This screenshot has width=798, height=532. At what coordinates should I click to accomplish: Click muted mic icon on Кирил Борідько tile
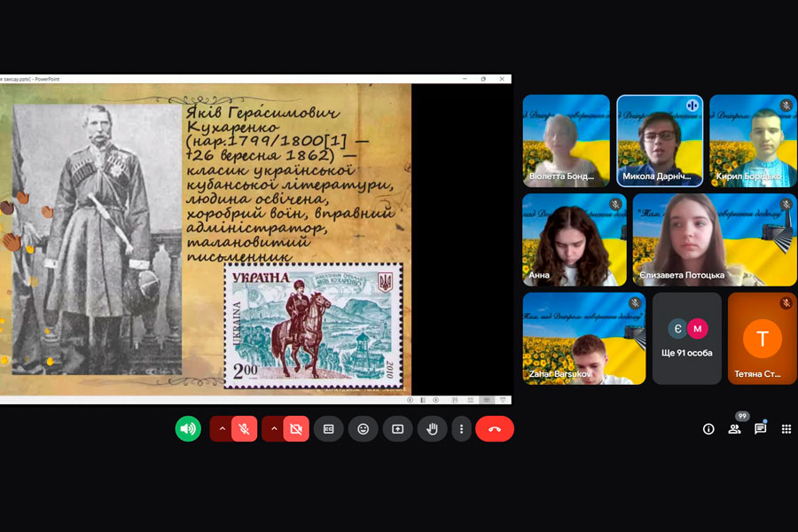[786, 106]
